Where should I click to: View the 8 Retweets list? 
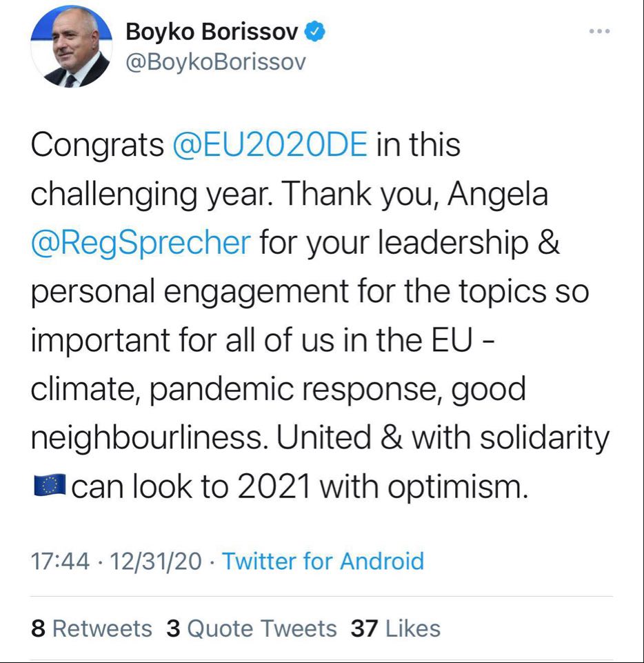tap(92, 629)
